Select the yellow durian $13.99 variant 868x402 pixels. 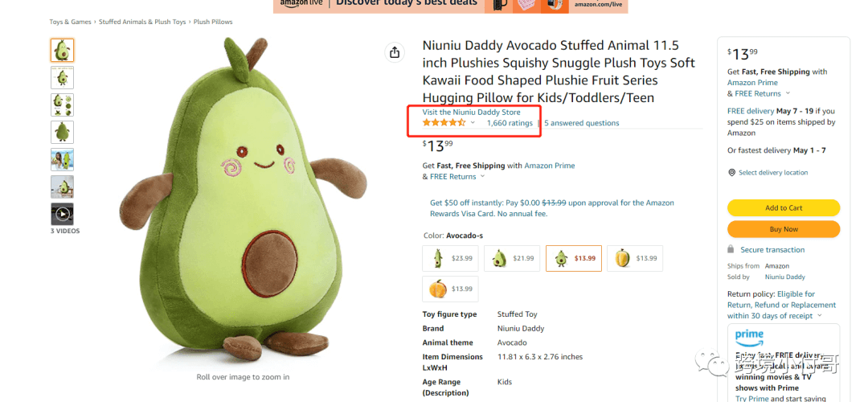634,258
